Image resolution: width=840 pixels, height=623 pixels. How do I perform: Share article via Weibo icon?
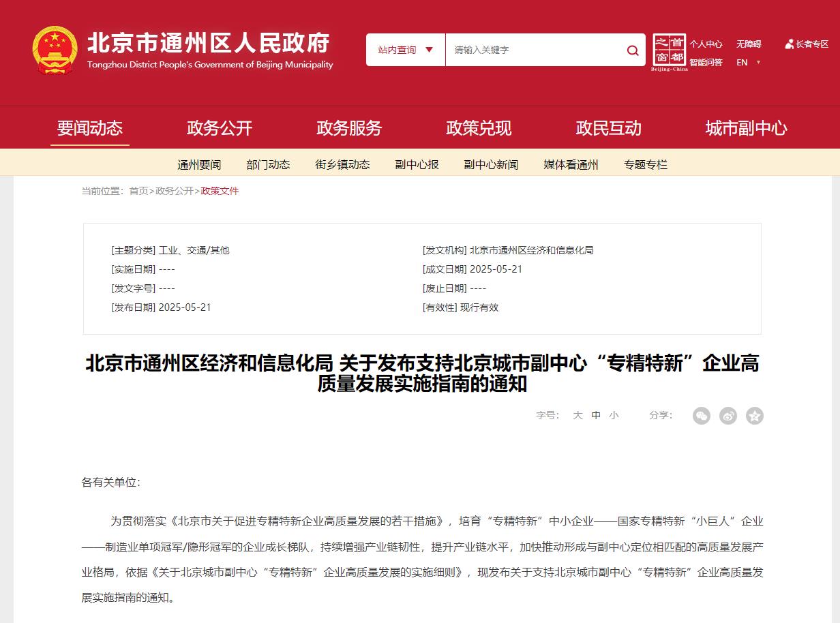[x=728, y=416]
